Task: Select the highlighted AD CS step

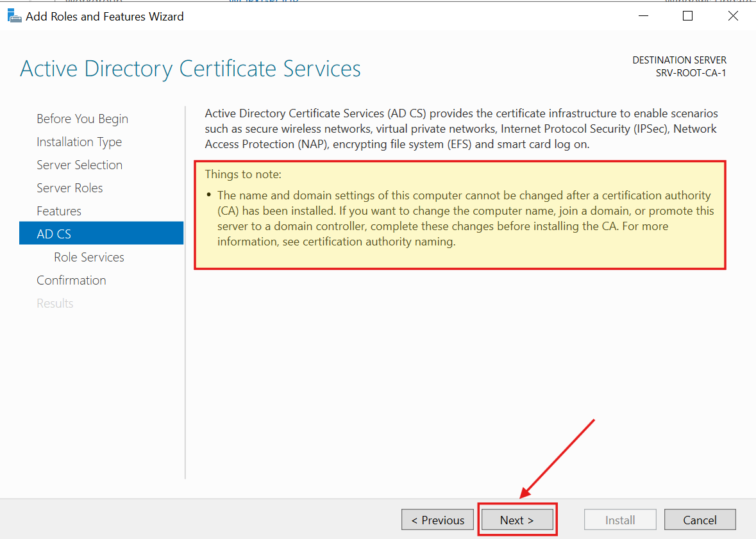Action: 54,233
